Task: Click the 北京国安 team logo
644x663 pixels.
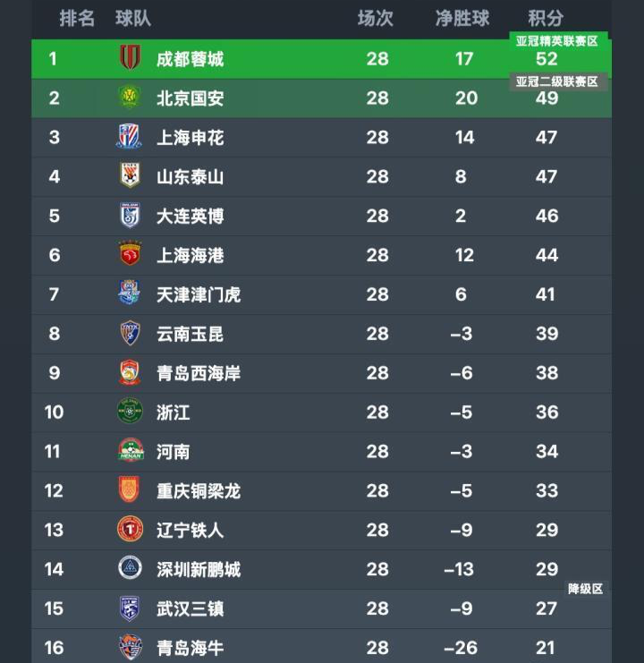Action: coord(130,97)
